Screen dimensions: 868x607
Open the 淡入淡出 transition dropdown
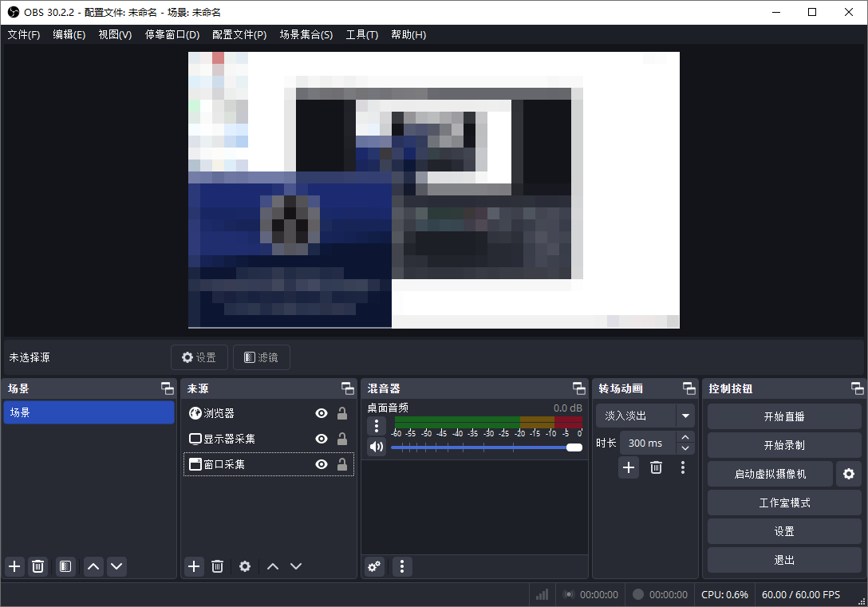(x=685, y=416)
